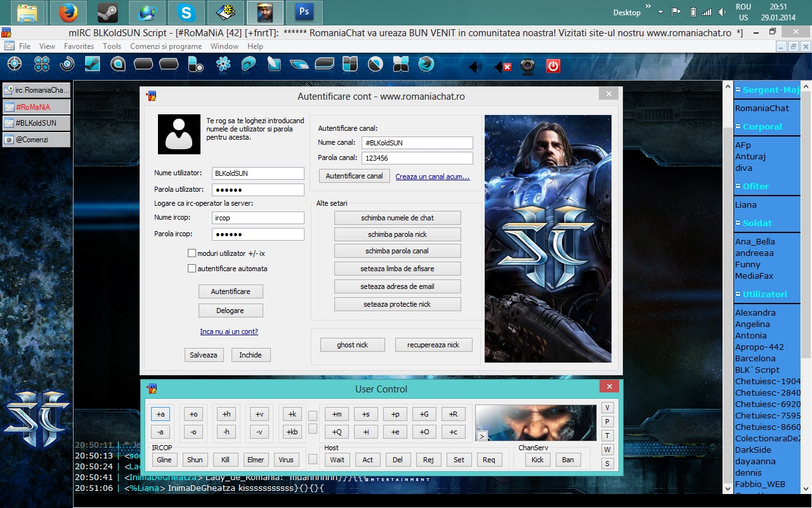Viewport: 812px width, 508px height.
Task: Open Firefox from the taskbar
Action: pos(68,12)
